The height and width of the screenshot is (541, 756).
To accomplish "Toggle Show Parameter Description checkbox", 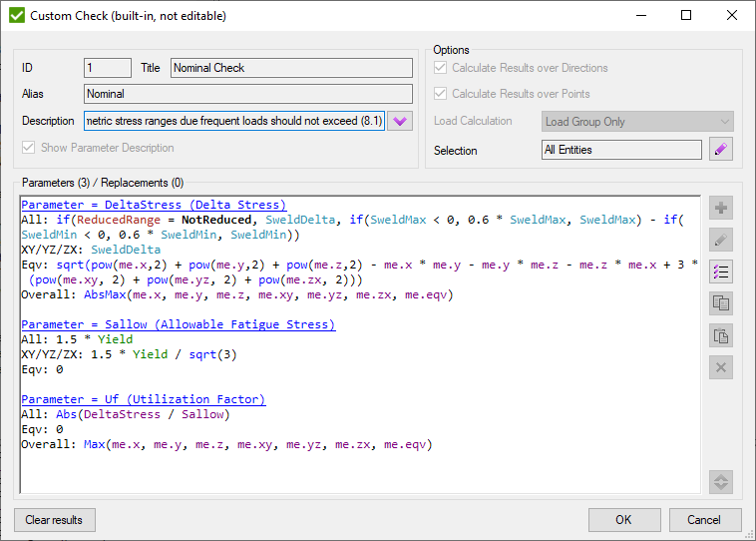I will pyautogui.click(x=29, y=148).
